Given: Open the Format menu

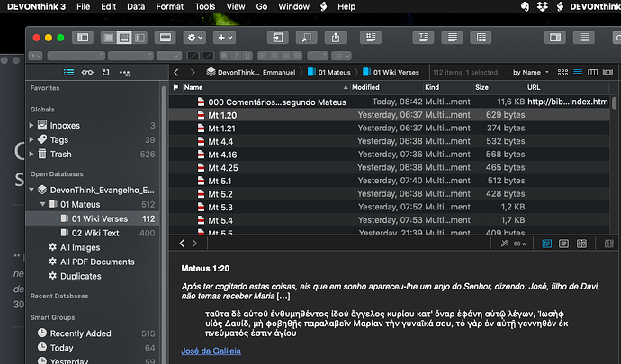Looking at the screenshot, I should (x=169, y=7).
